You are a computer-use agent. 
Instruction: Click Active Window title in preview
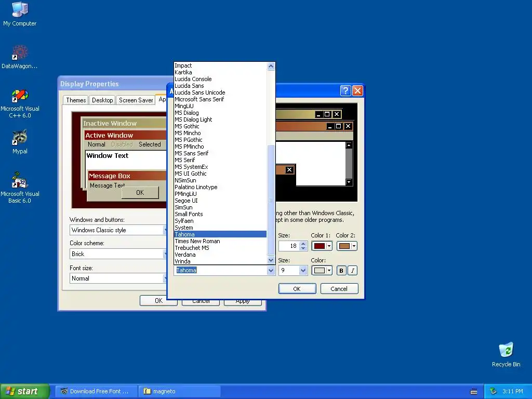coord(109,135)
